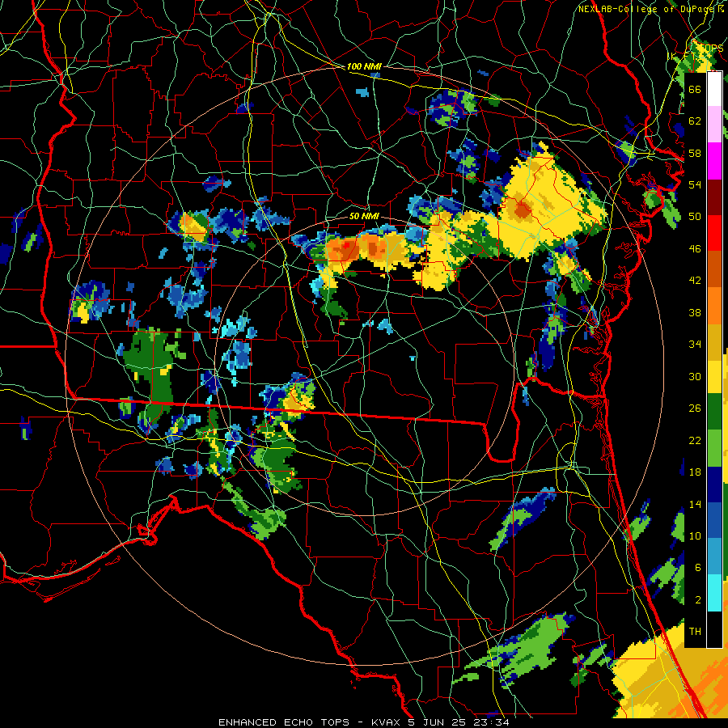
Task: Pick the dark green swatch on legend
Action: click(714, 412)
